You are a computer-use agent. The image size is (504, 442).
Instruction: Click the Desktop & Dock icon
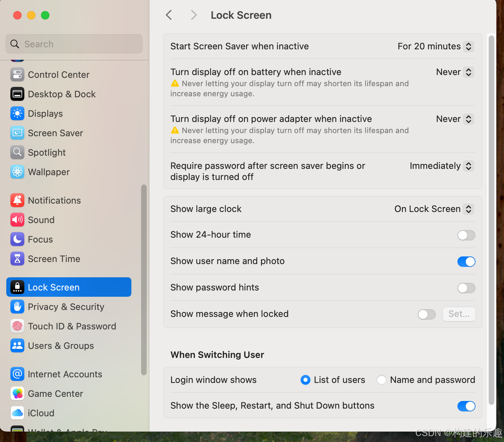[17, 94]
